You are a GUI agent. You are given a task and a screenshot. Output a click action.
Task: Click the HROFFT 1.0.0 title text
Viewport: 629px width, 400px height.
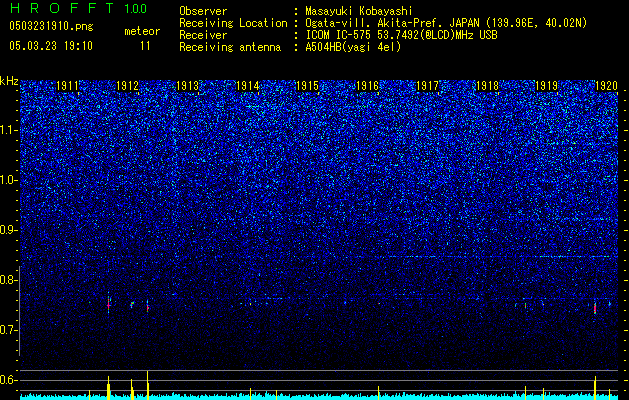(x=78, y=8)
